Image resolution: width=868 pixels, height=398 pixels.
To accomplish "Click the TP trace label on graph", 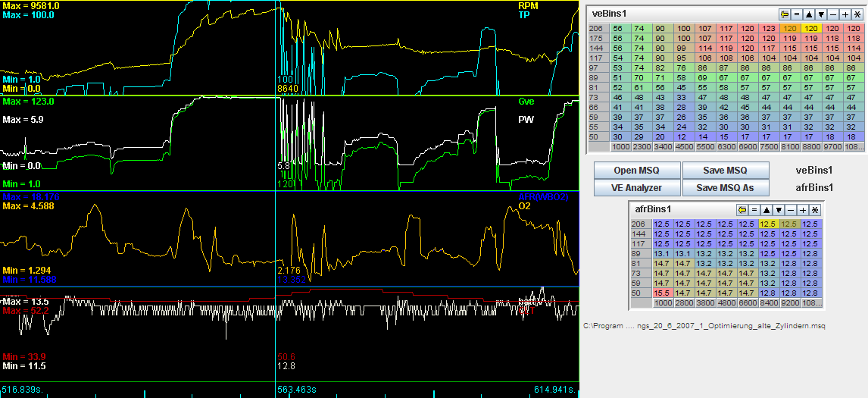I will (x=522, y=15).
